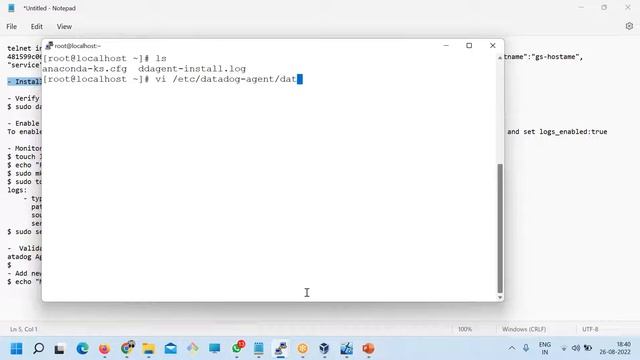Switch to PuTTY taskbar icon
The width and height of the screenshot is (640, 360).
click(x=281, y=349)
